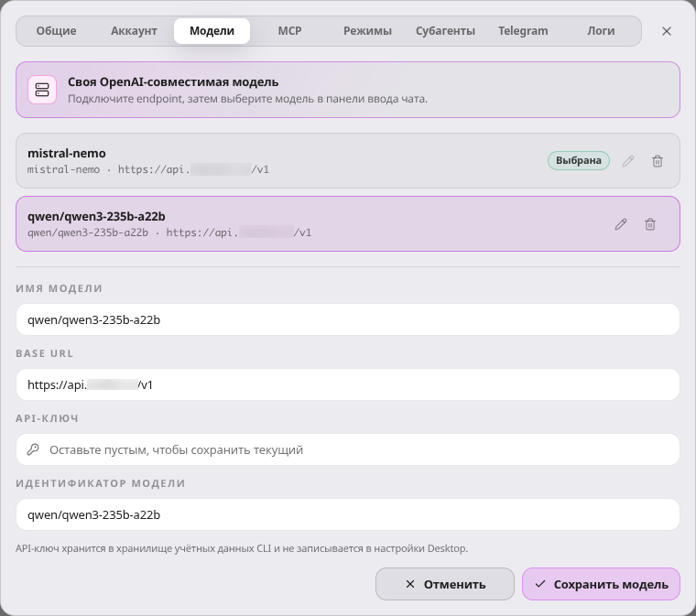The image size is (696, 616).
Task: Click the qwen card endpoint URL subtitle
Action: (169, 232)
